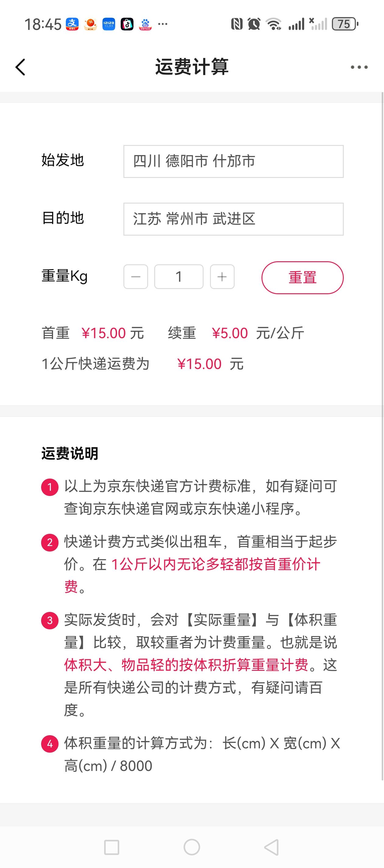
Task: Tap the Android back triangle icon
Action: tap(272, 847)
